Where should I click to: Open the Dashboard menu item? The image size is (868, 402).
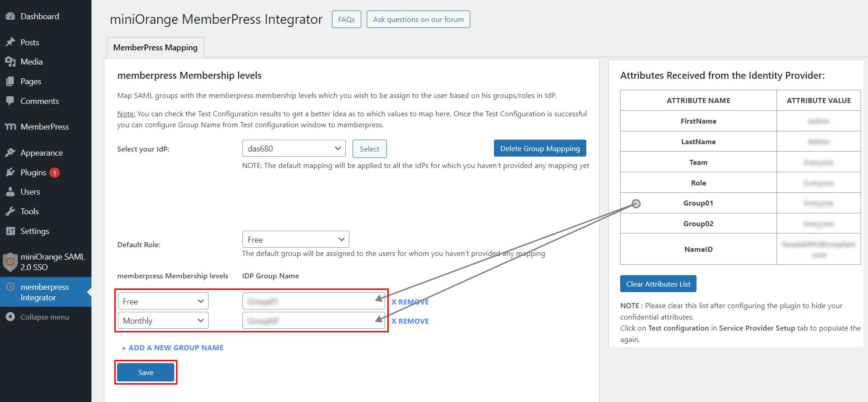pyautogui.click(x=40, y=16)
